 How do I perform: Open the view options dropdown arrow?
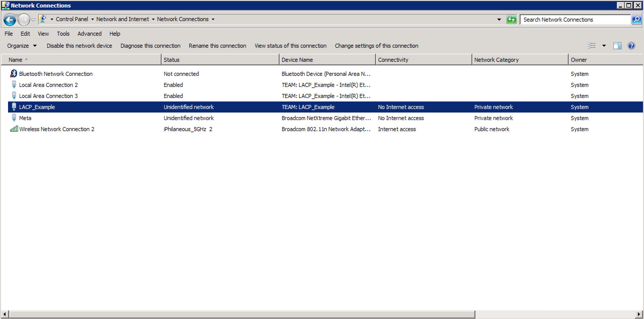tap(604, 46)
